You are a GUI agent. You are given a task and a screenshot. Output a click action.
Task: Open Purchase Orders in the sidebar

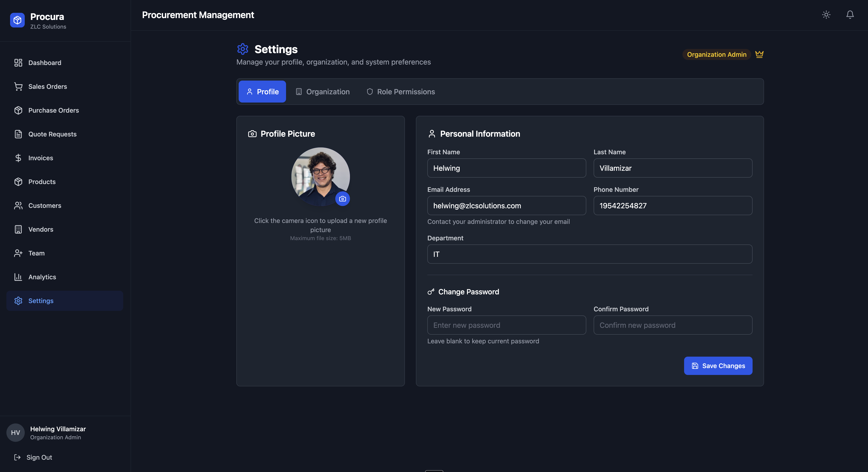(53, 110)
